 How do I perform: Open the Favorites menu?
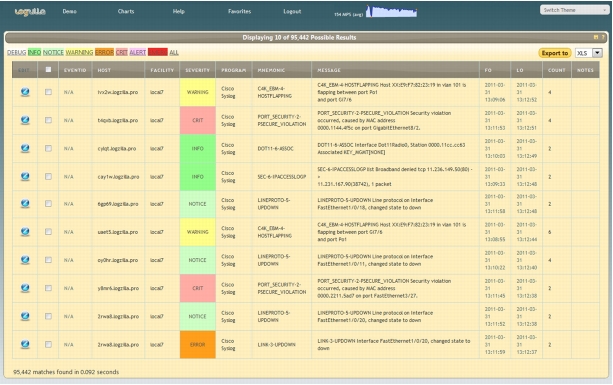coord(239,11)
